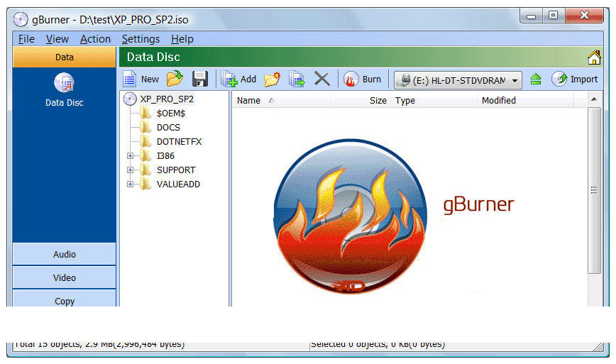The height and width of the screenshot is (364, 616).
Task: Expand the I386 folder node
Action: coord(130,156)
